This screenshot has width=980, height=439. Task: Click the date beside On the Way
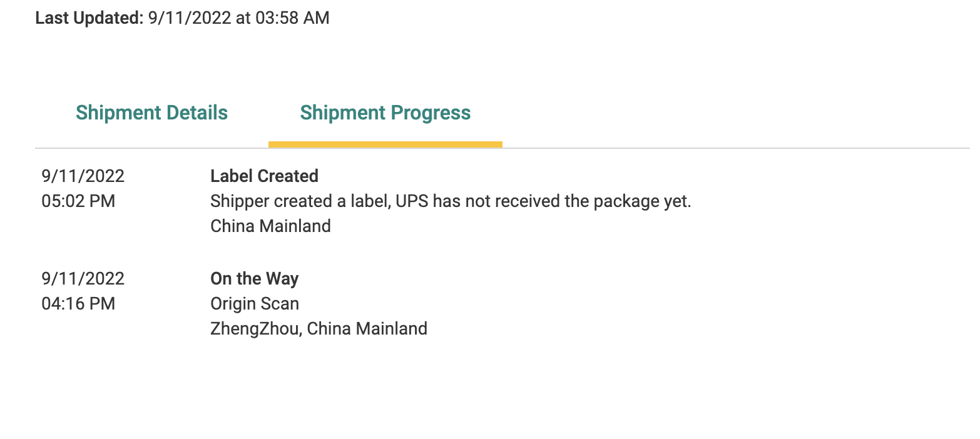[83, 279]
